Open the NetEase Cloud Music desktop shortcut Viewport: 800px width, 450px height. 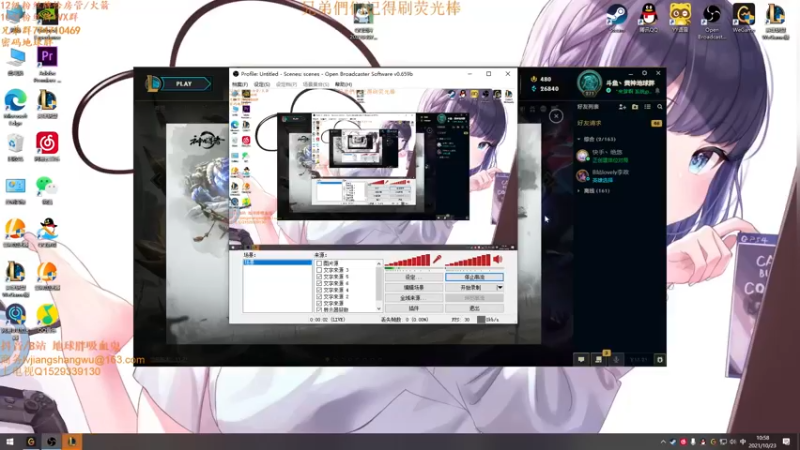click(47, 147)
